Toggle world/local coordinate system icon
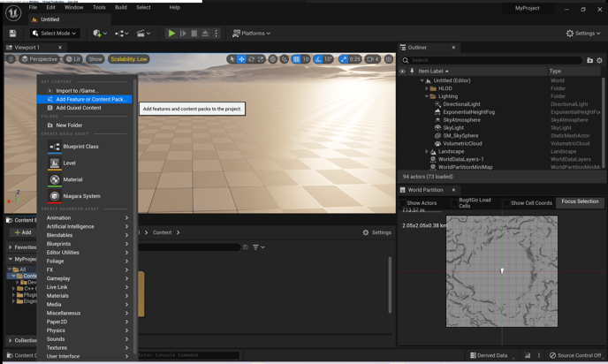The image size is (608, 364). click(272, 59)
